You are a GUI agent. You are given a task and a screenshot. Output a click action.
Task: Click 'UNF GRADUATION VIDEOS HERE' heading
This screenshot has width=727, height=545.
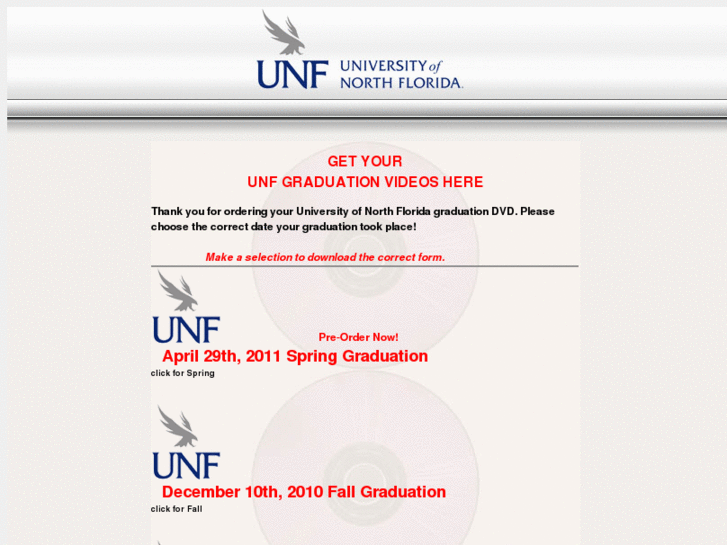pyautogui.click(x=365, y=182)
